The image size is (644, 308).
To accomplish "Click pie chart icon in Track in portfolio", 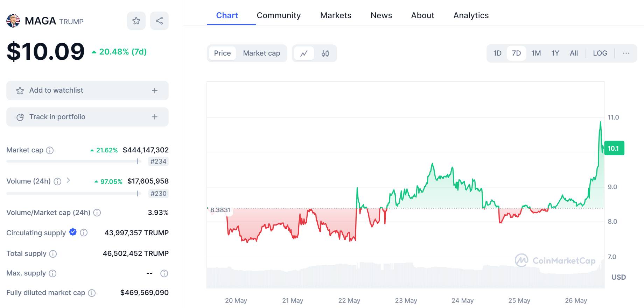I will click(20, 117).
